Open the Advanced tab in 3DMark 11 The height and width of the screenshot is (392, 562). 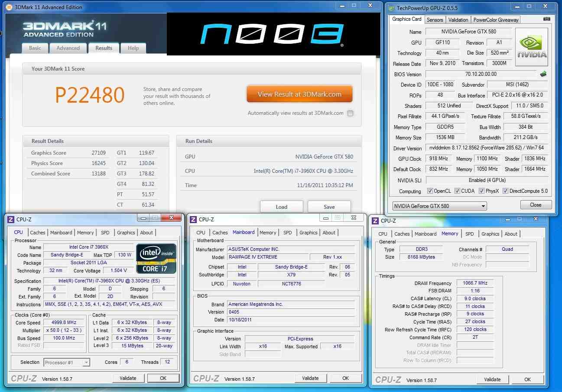tap(68, 48)
